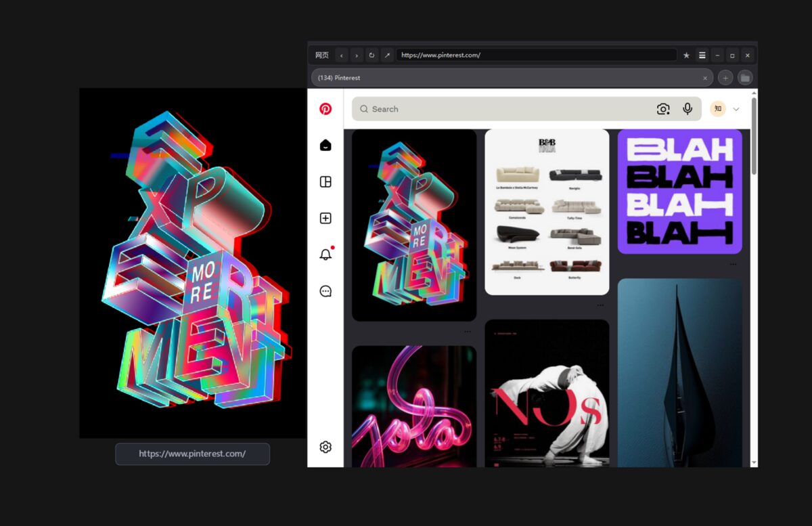
Task: Open the messages chat bubble icon
Action: (325, 291)
